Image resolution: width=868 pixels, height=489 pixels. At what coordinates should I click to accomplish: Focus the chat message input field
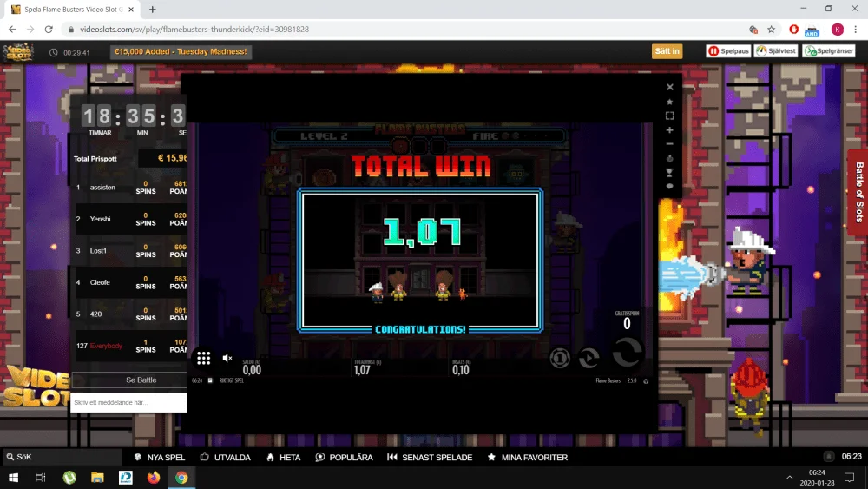(x=128, y=403)
